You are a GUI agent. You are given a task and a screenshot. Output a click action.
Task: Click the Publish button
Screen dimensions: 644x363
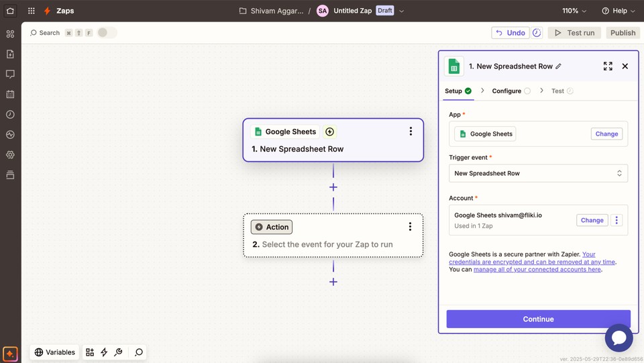(623, 33)
